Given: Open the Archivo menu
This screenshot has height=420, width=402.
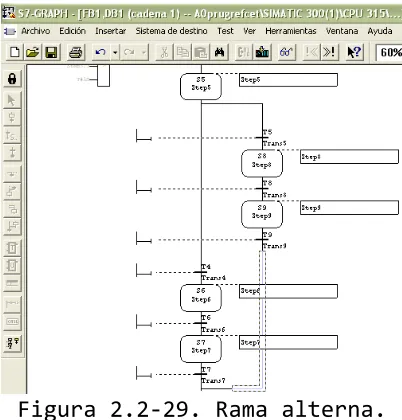Looking at the screenshot, I should click(x=36, y=31).
